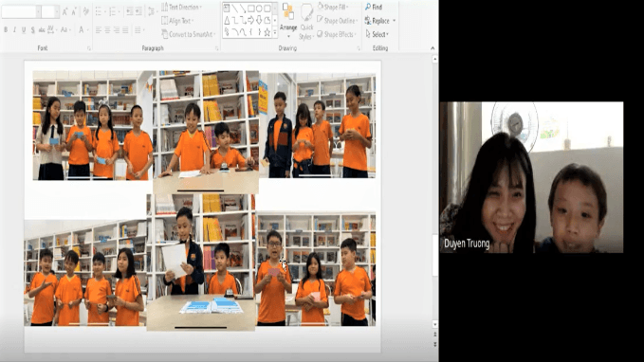Align text left in Paragraph group
The height and width of the screenshot is (362, 644).
pyautogui.click(x=98, y=30)
